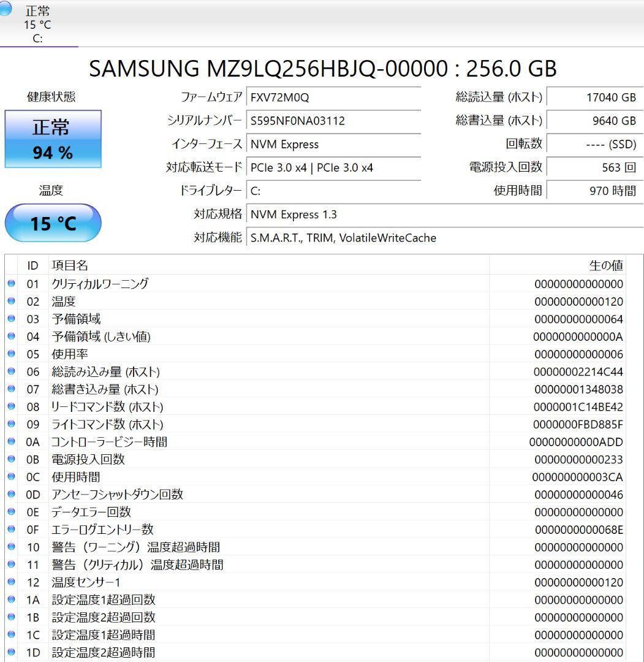Select the 使用時間 attribute row

(245, 477)
